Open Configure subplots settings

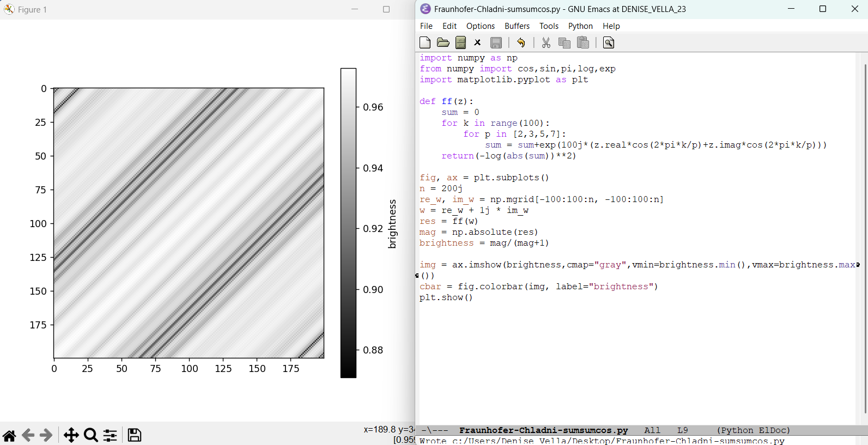click(x=110, y=435)
